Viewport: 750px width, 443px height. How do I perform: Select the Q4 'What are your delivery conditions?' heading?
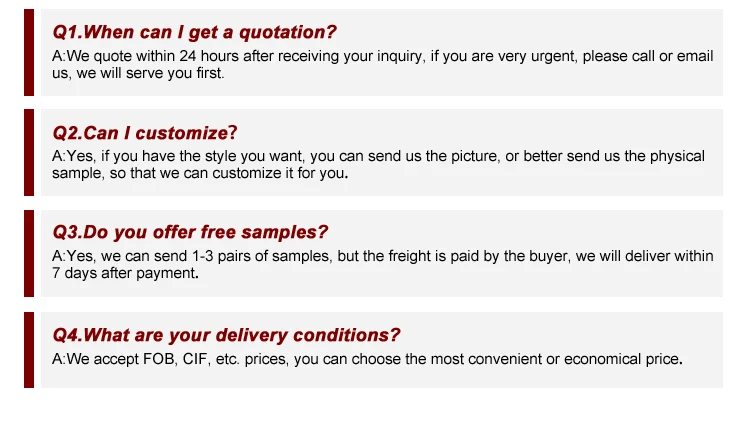coord(226,335)
